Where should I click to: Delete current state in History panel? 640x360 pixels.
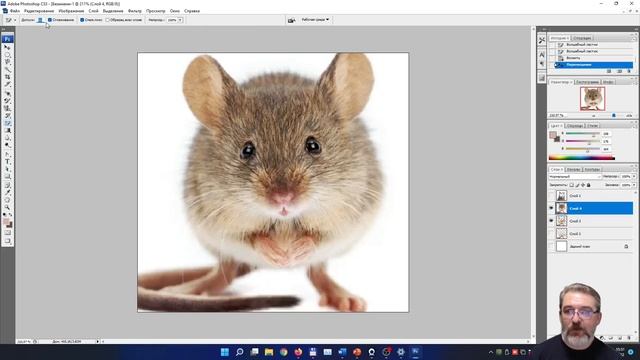[x=629, y=71]
